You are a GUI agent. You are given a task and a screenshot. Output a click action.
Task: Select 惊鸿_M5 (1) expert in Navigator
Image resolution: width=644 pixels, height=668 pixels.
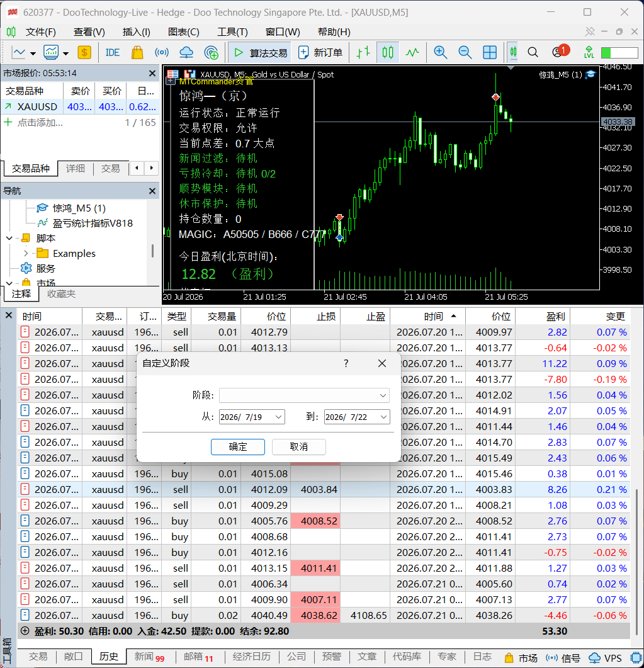(79, 208)
